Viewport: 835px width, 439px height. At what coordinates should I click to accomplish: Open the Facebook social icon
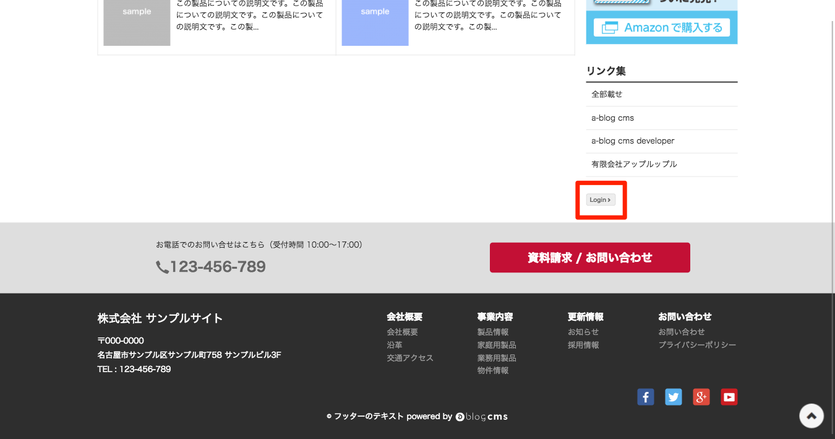(645, 397)
